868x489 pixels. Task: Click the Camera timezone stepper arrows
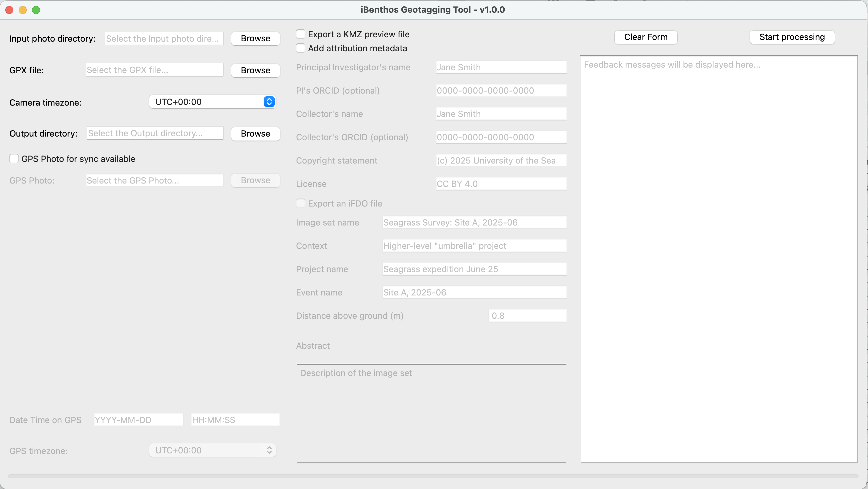(269, 101)
